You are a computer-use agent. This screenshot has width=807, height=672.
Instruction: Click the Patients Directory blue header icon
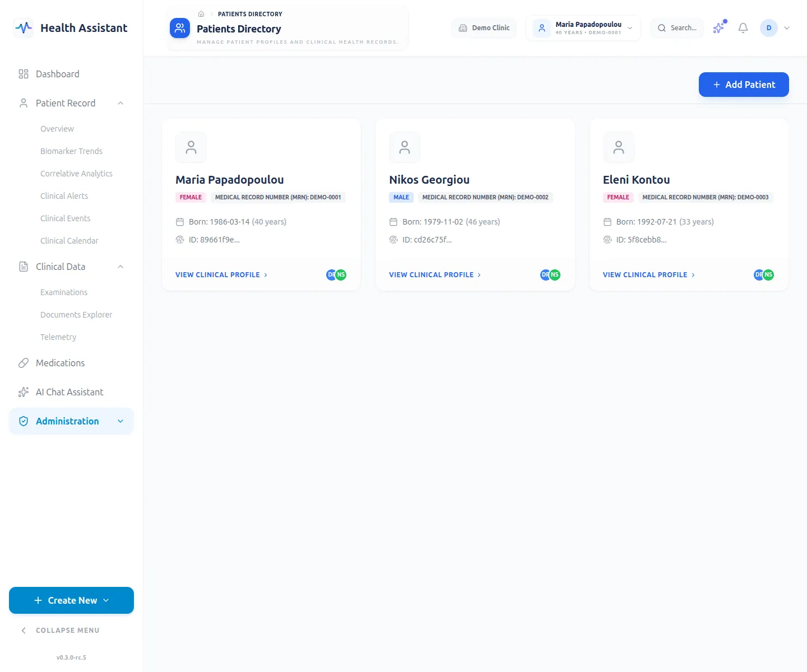[x=180, y=28]
